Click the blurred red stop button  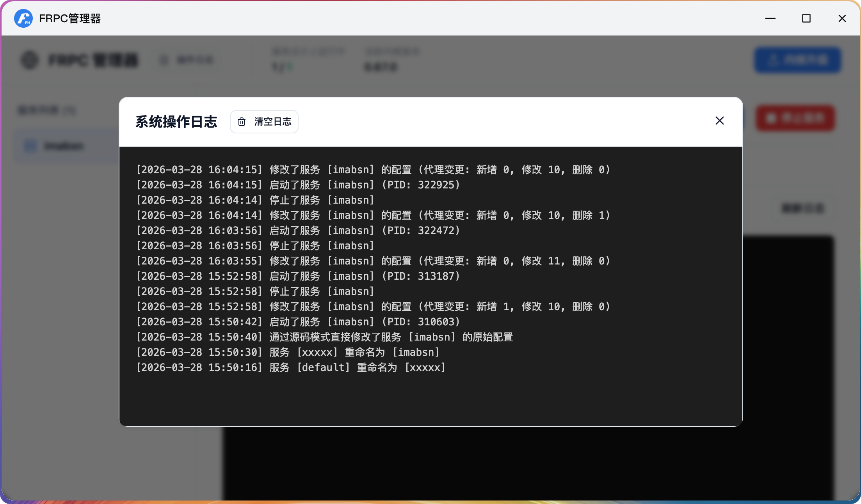click(795, 118)
